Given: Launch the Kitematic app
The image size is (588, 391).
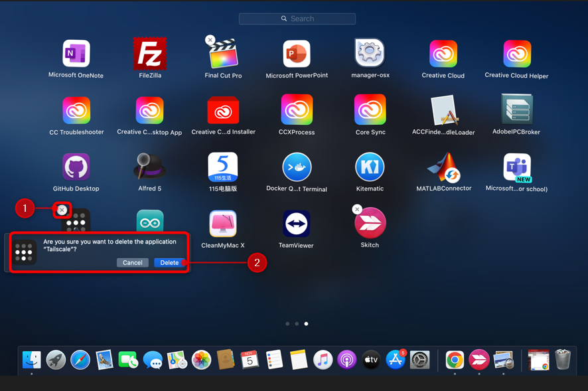Looking at the screenshot, I should point(370,167).
